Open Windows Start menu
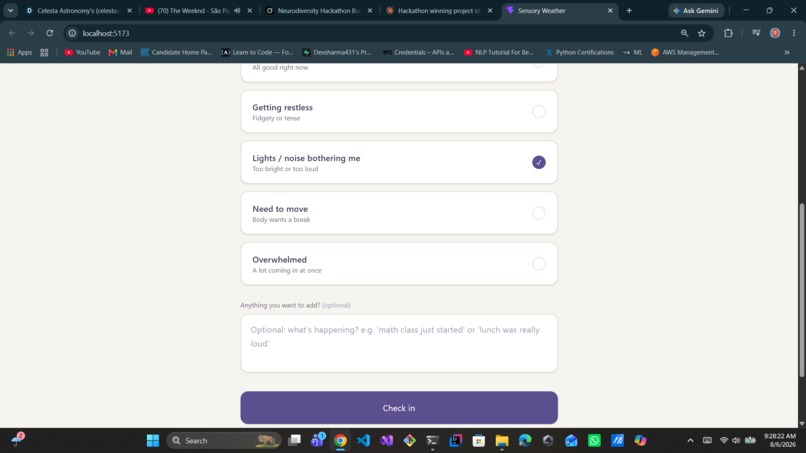 point(153,441)
